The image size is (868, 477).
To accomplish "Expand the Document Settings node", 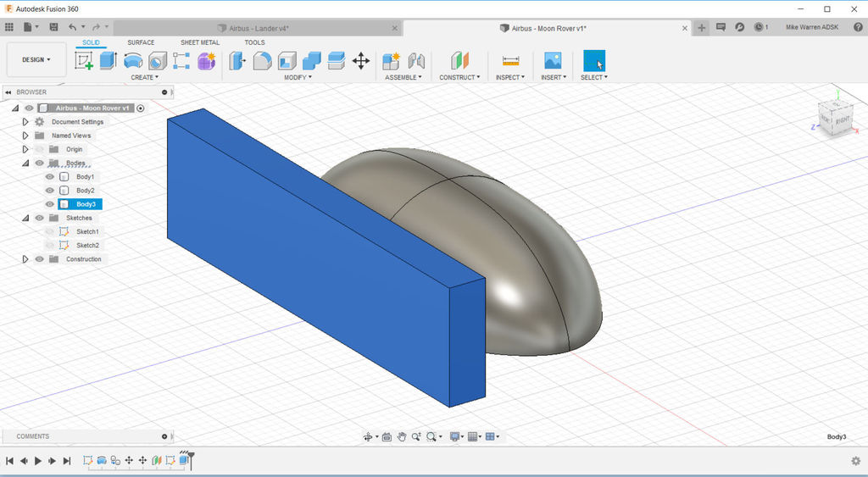I will [25, 122].
